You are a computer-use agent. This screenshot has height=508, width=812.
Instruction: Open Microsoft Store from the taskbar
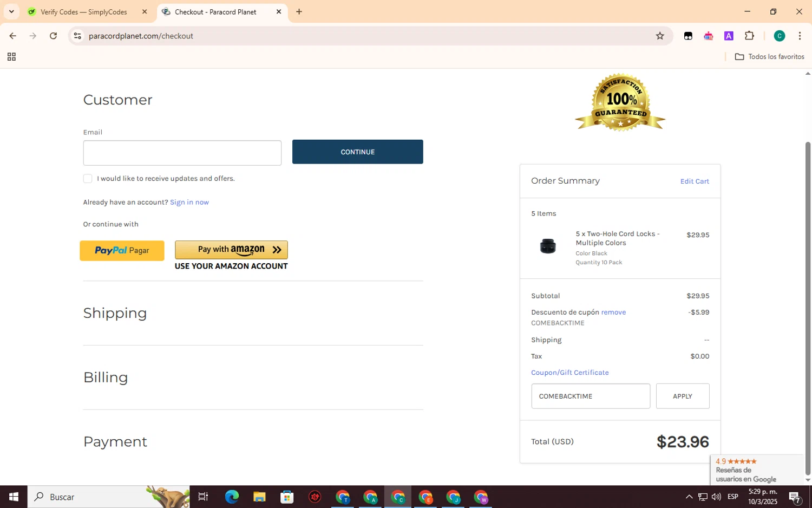pos(287,497)
